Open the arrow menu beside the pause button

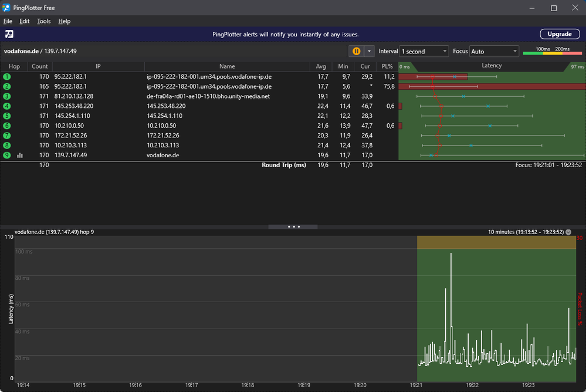coord(369,51)
